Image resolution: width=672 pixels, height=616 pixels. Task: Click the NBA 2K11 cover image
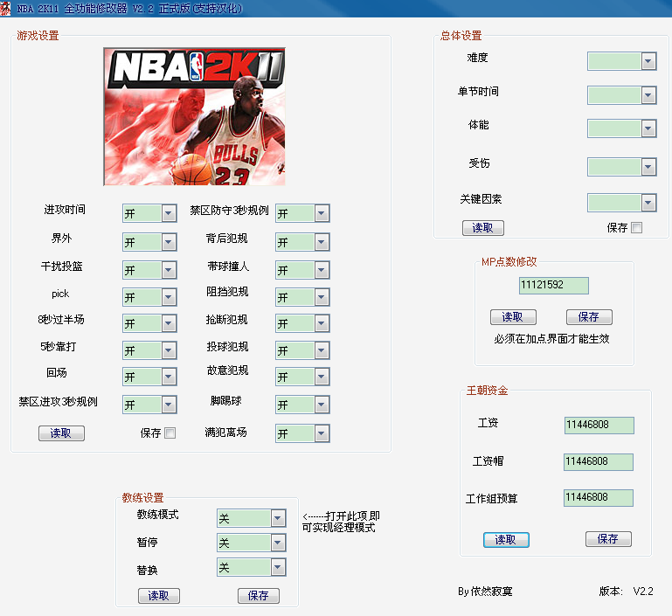point(194,116)
